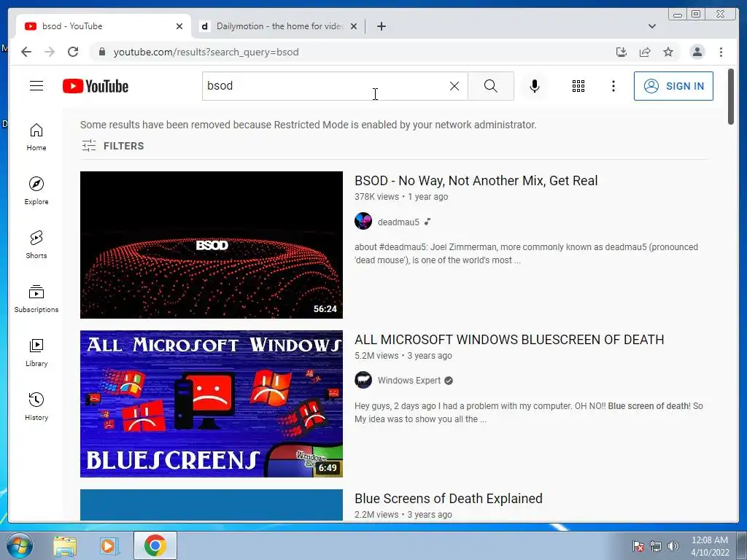Select the bsod - YouTube tab
This screenshot has height=560, width=747.
(102, 26)
